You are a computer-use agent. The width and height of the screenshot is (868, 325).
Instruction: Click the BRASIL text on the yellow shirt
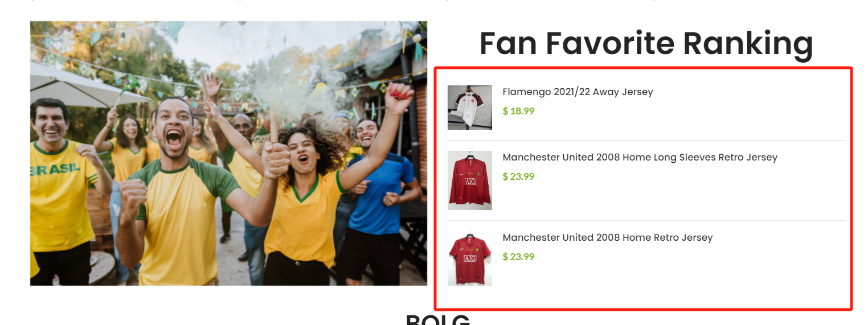pyautogui.click(x=55, y=169)
